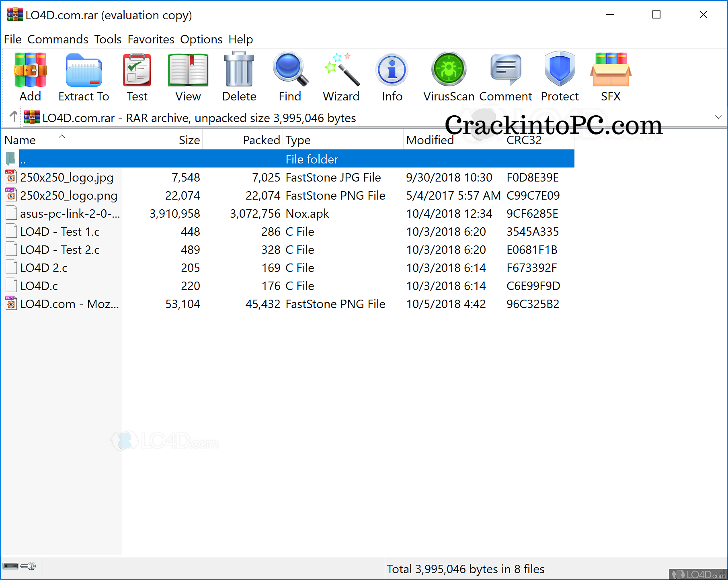Click FastStone JPG File type cell
The image size is (728, 580).
click(333, 178)
